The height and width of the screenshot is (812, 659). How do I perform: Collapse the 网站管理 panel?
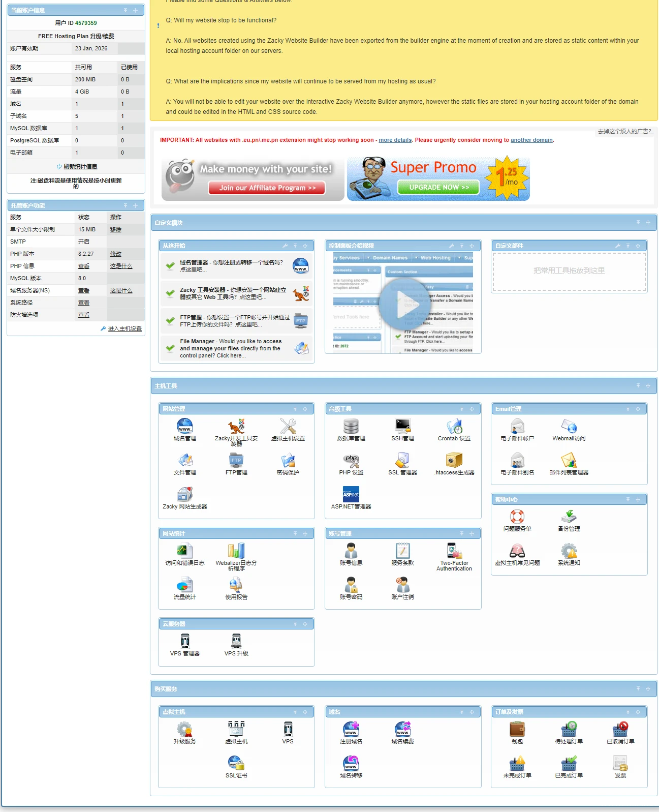coord(295,409)
